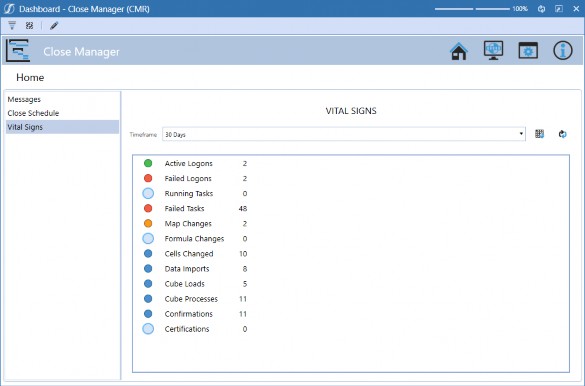Adjust the zoom slider in title bar

472,9
